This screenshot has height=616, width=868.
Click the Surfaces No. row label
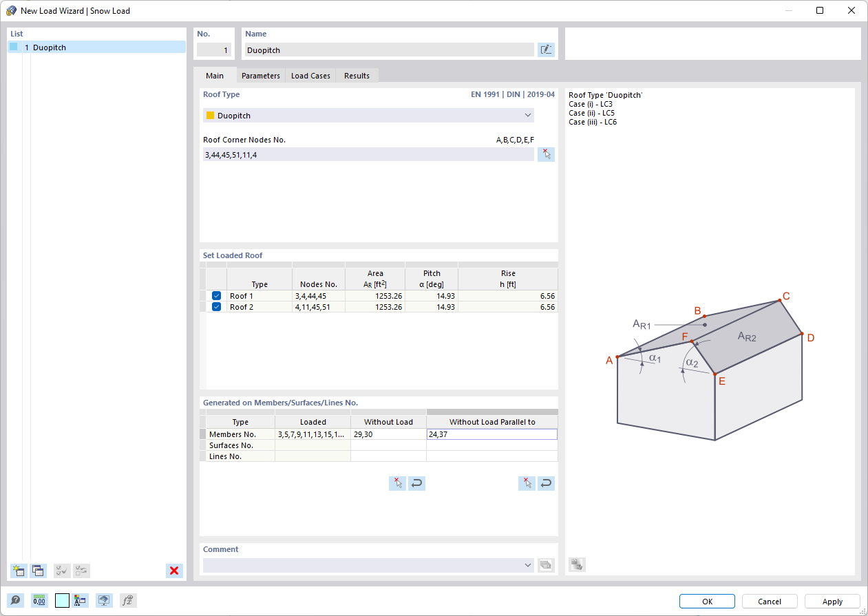pyautogui.click(x=240, y=445)
